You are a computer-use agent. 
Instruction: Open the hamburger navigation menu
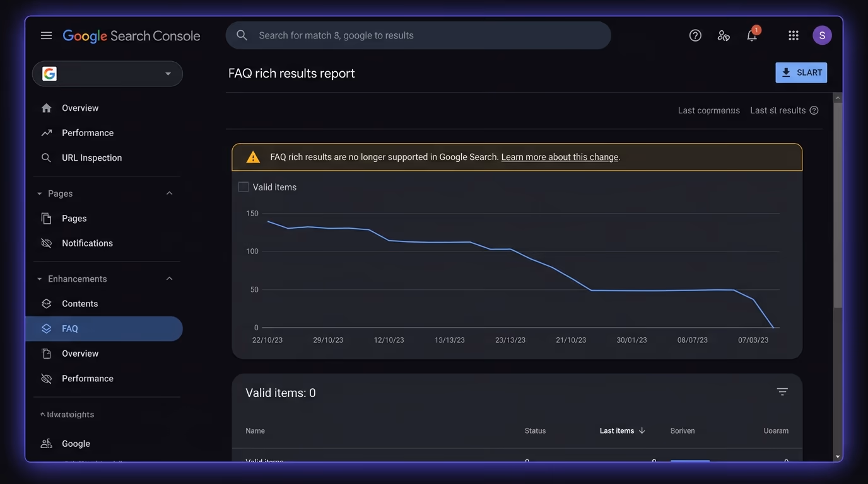(x=46, y=35)
